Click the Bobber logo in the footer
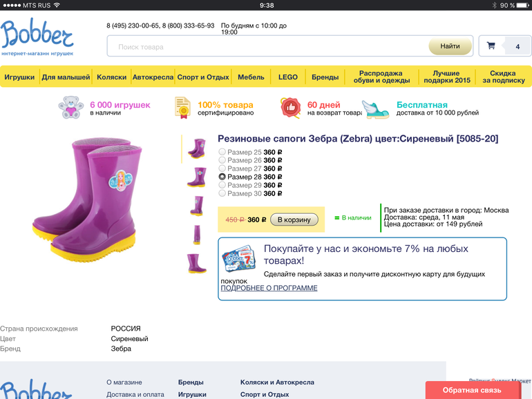This screenshot has height=399, width=532. 36,389
